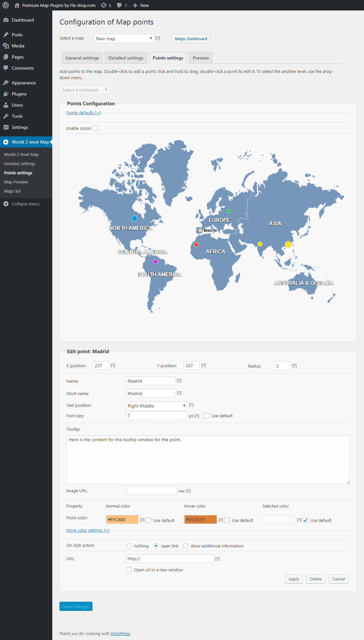The image size is (364, 640).
Task: Enable the zoom checkbox
Action: pos(95,128)
